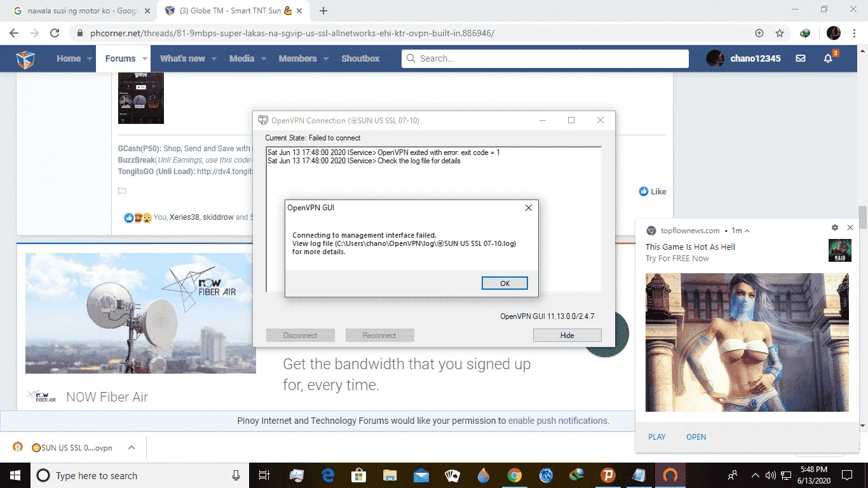This screenshot has width=868, height=488.
Task: Close the Globe TM - Smart TNT Sun tab
Action: [299, 11]
